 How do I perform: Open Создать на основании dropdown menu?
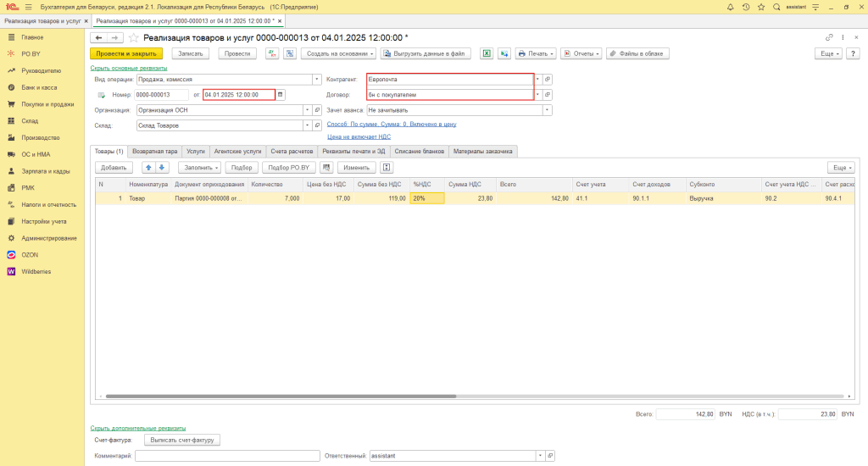point(340,53)
